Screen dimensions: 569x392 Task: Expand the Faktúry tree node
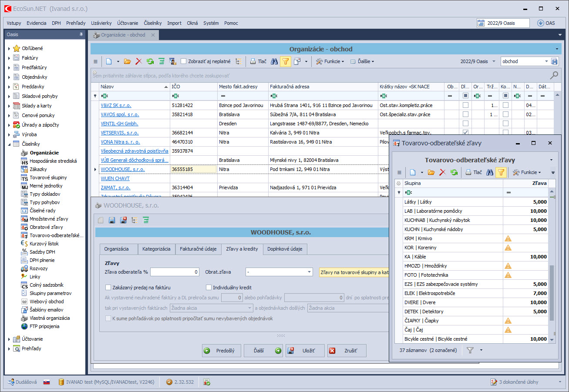(x=9, y=58)
